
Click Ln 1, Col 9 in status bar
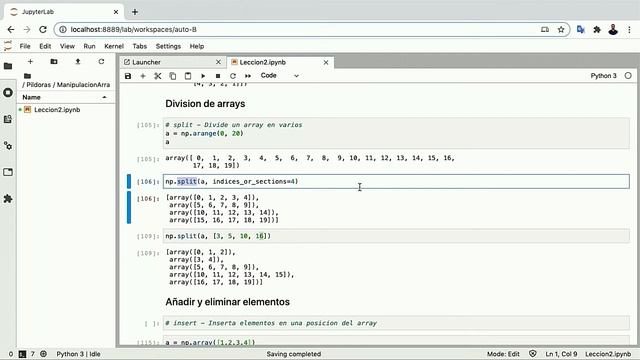pos(561,354)
